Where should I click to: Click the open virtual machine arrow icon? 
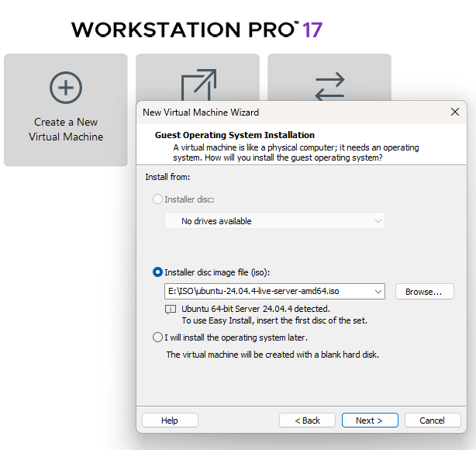[198, 85]
